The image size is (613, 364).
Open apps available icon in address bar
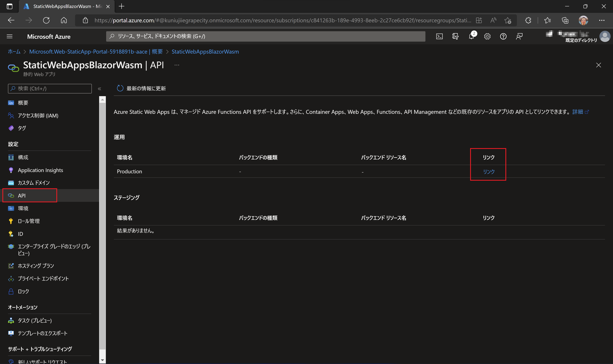479,20
